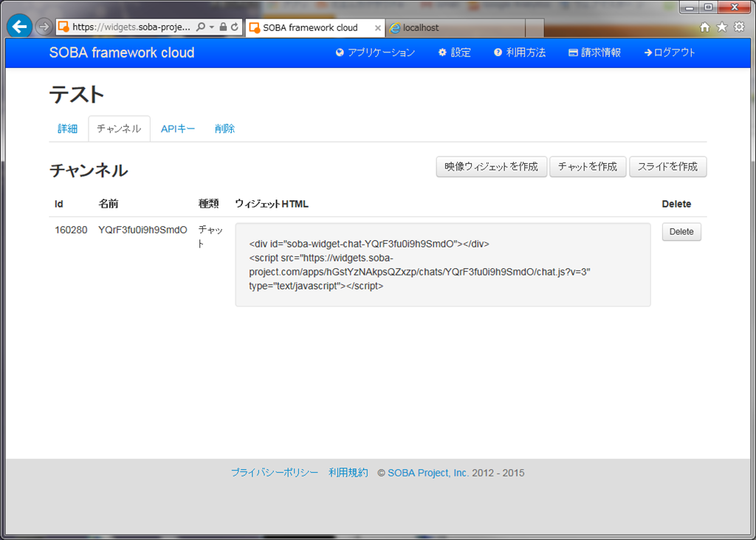Minimize the browser window
756x540 pixels.
pyautogui.click(x=690, y=7)
